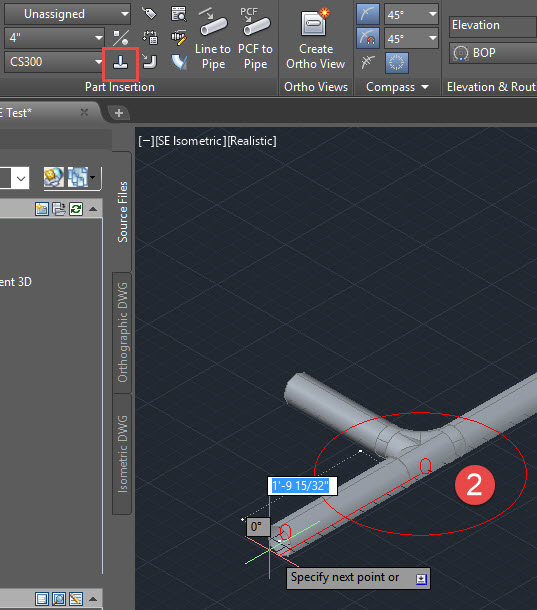Click the work history icon at panel bottom
This screenshot has height=610, width=537.
click(x=76, y=599)
